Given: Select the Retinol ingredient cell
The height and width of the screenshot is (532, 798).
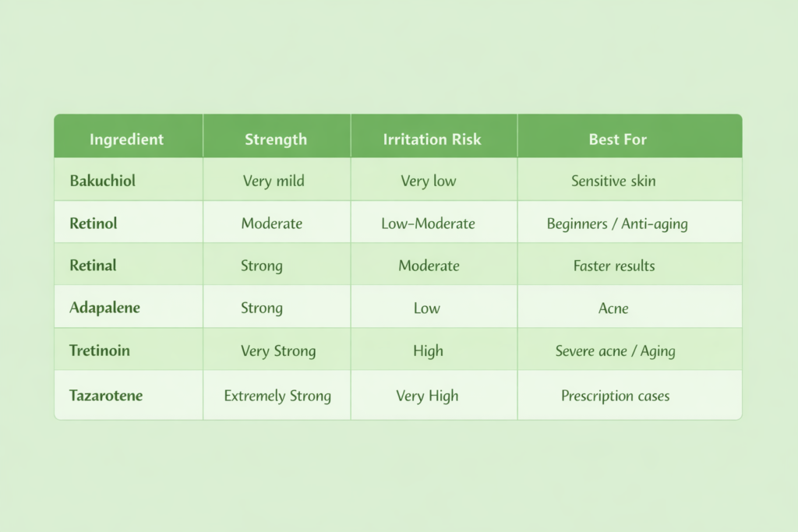Looking at the screenshot, I should tap(94, 224).
